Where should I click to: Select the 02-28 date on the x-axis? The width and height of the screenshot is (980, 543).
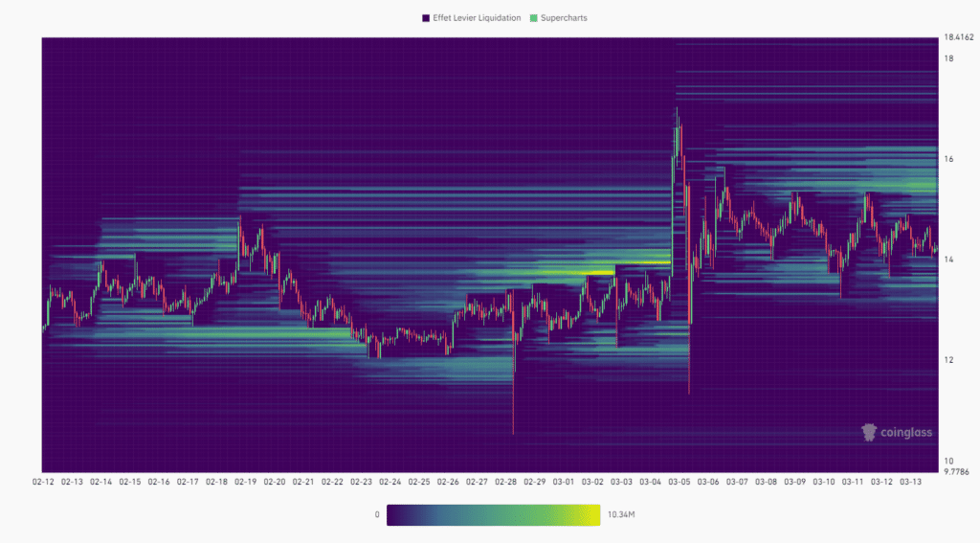pos(506,482)
